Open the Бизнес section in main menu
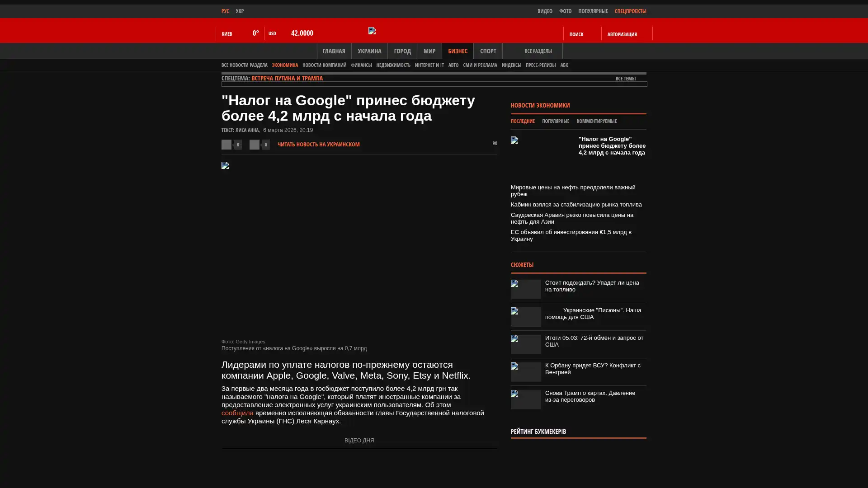Viewport: 868px width, 488px height. (x=458, y=51)
